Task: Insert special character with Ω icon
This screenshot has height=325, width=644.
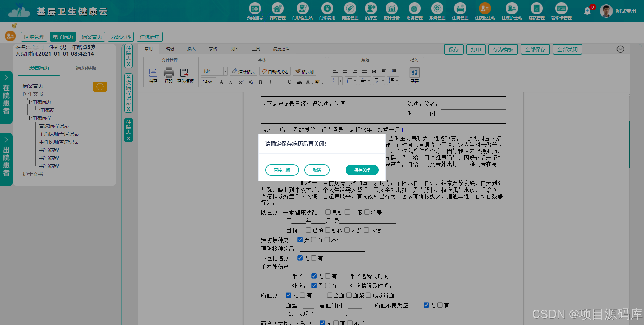Action: tap(414, 72)
